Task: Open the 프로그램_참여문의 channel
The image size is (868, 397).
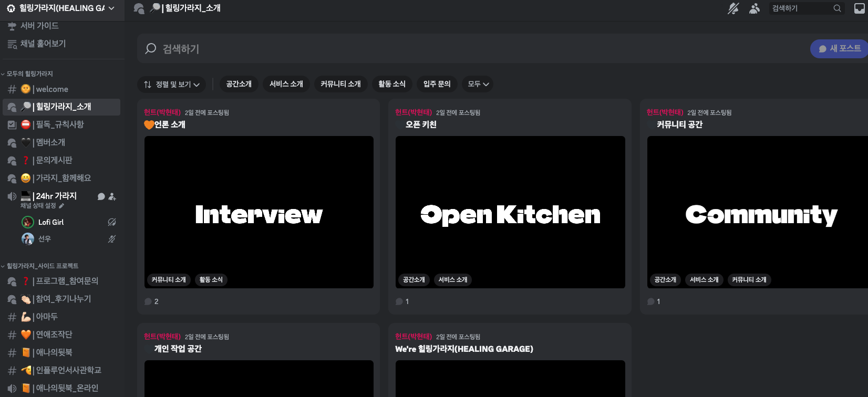Action: [61, 281]
